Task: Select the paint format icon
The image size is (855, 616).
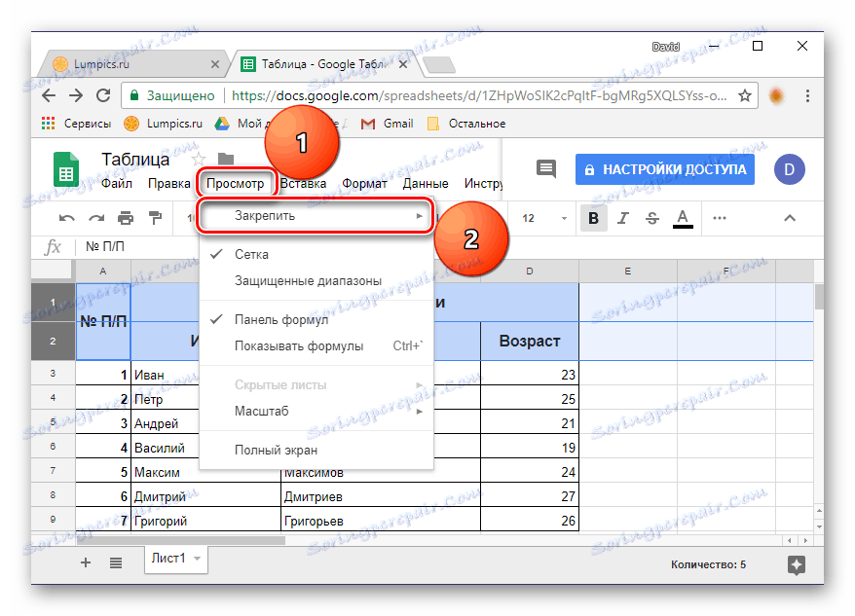Action: click(x=156, y=219)
